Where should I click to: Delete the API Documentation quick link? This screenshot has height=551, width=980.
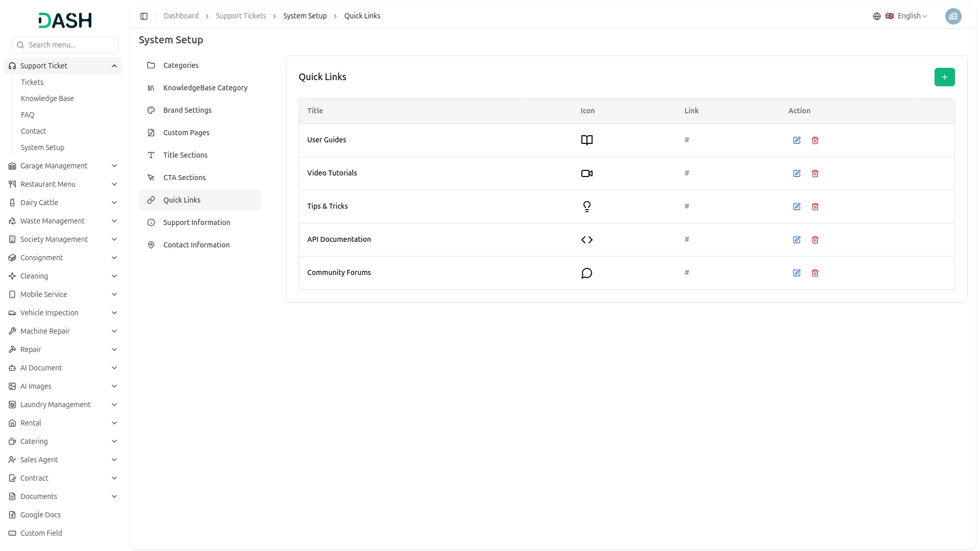tap(815, 240)
